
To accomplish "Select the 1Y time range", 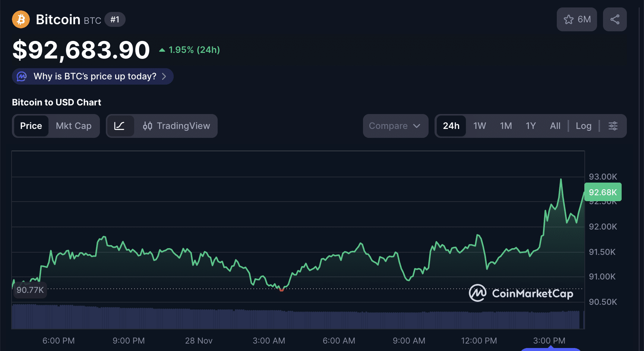I will (x=530, y=126).
